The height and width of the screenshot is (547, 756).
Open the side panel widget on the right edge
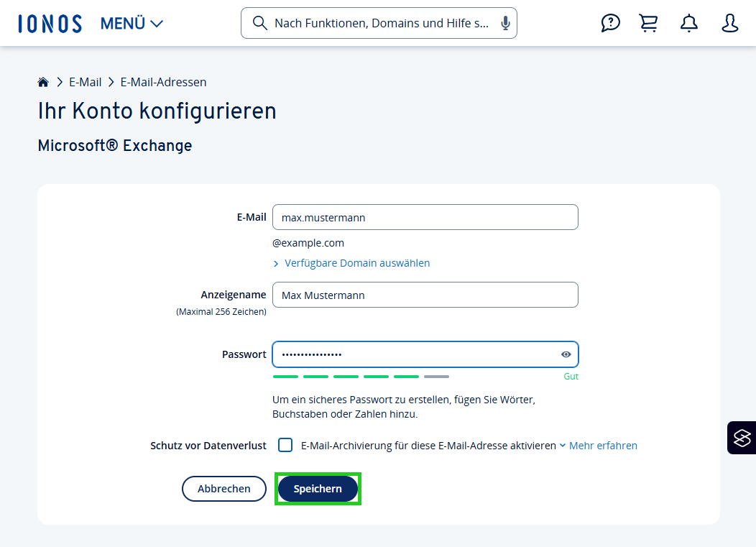(x=742, y=437)
